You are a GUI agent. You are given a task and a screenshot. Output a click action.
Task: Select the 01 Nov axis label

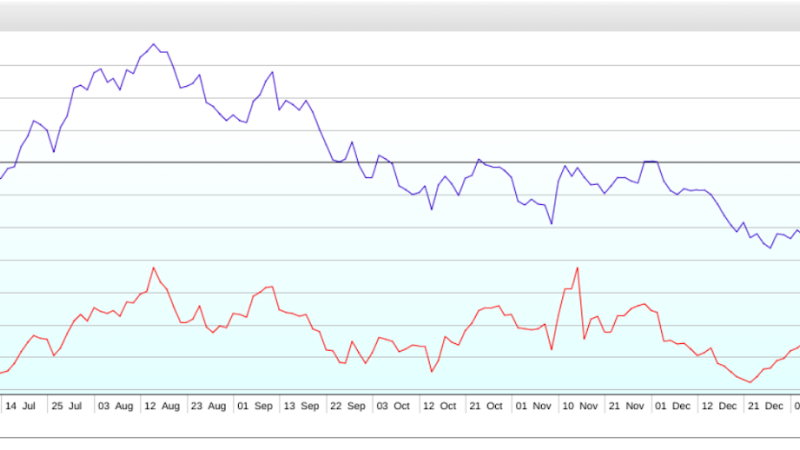(532, 407)
